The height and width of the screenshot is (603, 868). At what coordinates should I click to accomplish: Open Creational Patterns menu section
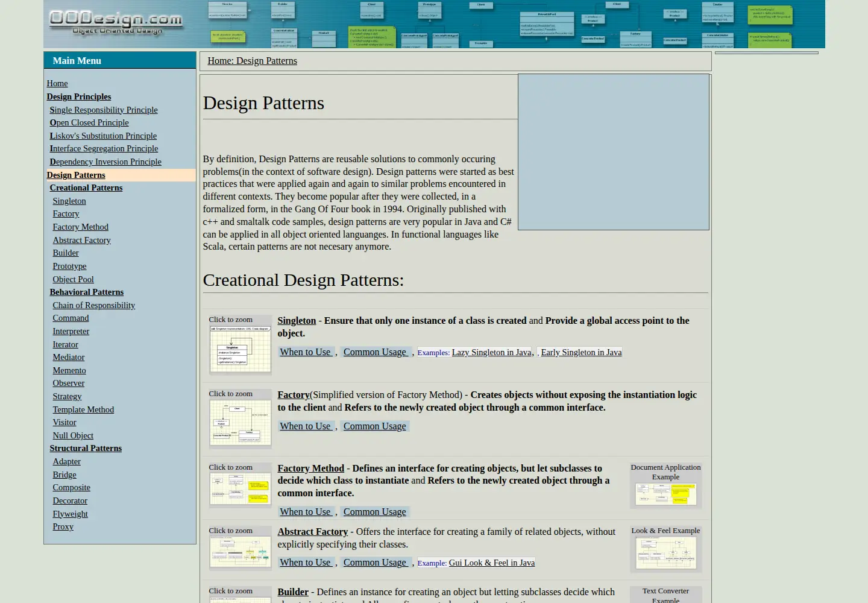86,188
